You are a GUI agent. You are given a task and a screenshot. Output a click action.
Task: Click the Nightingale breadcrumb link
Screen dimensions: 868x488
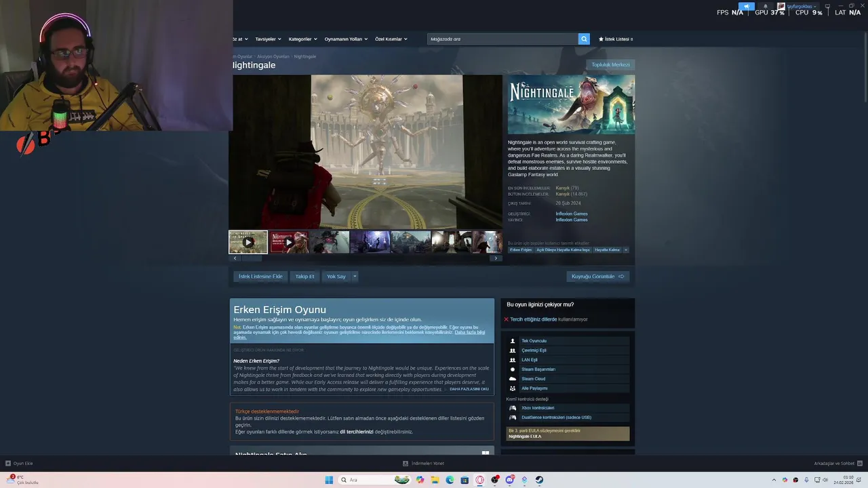point(305,56)
